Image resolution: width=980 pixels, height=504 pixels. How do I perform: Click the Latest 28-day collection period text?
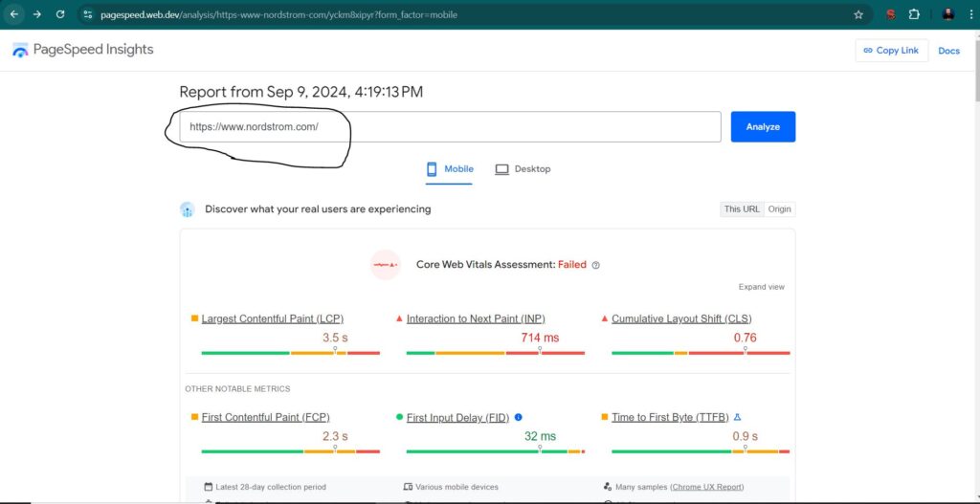click(x=271, y=487)
